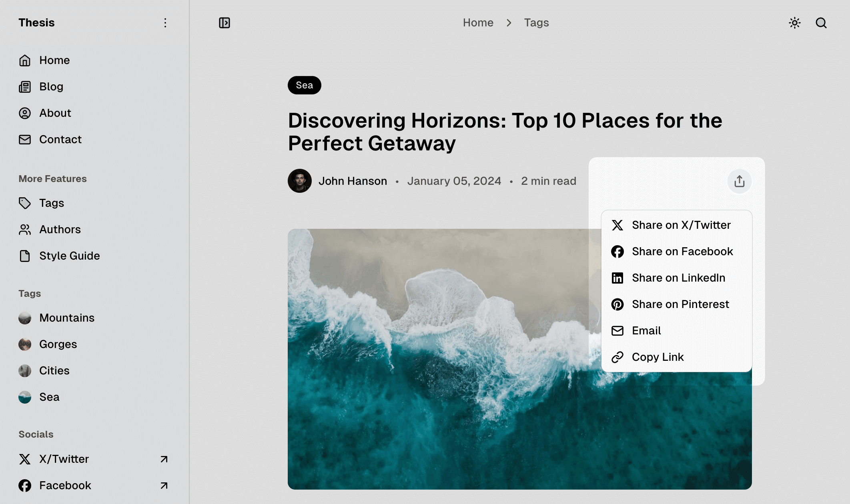Choose Copy Link in the share menu

(x=658, y=357)
